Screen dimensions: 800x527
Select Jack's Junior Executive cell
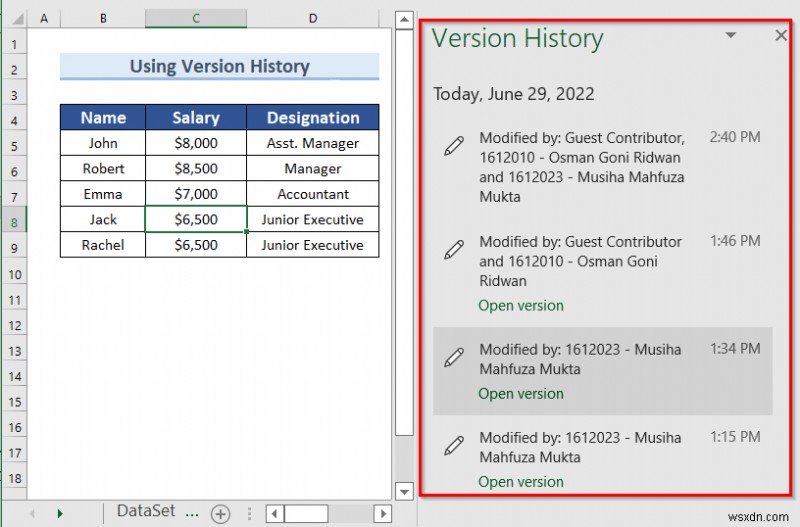pyautogui.click(x=313, y=219)
